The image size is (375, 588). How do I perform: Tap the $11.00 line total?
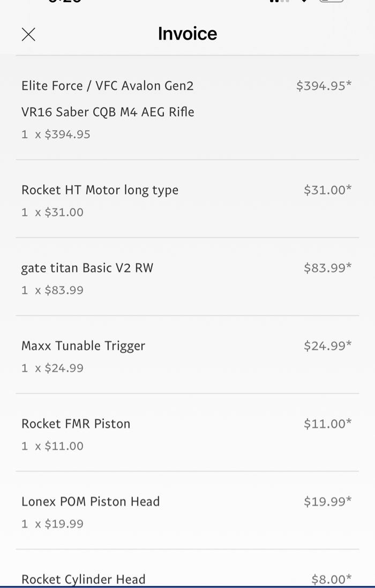pos(327,424)
